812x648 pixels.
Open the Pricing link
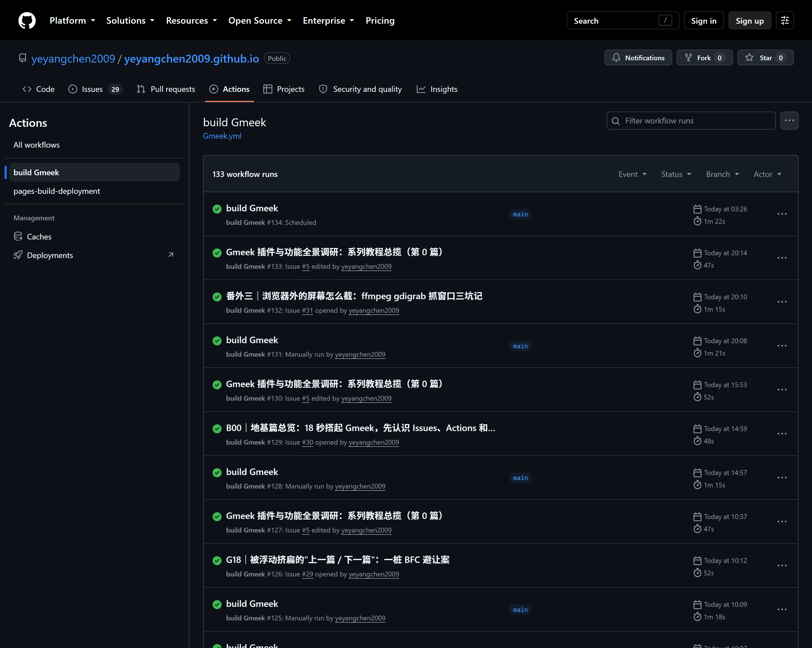point(380,21)
